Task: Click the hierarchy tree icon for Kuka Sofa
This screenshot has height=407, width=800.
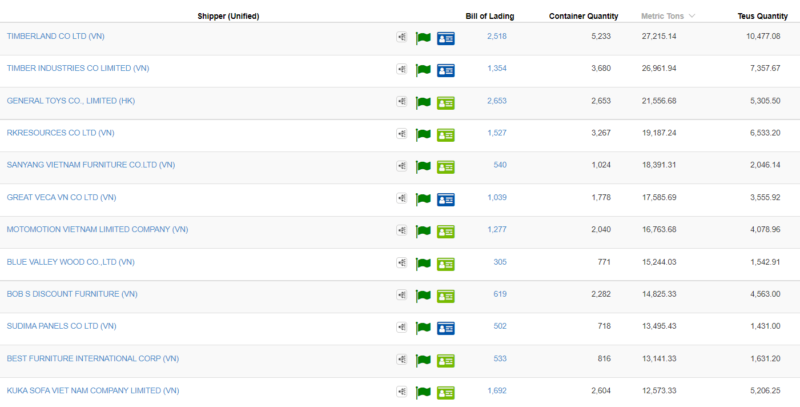Action: click(x=401, y=392)
